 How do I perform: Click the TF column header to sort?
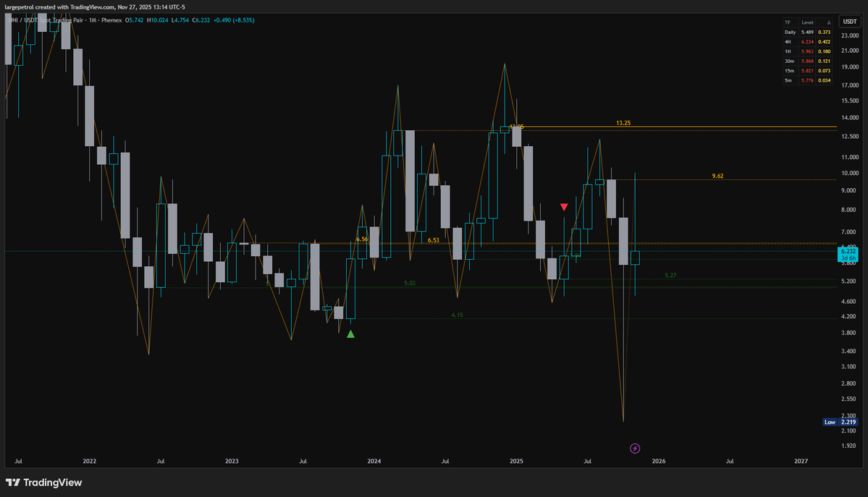[789, 22]
